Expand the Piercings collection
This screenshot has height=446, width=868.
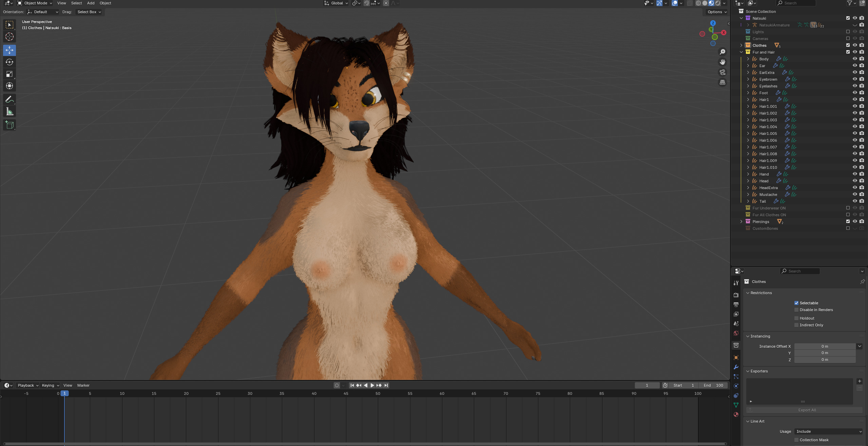[x=741, y=221]
